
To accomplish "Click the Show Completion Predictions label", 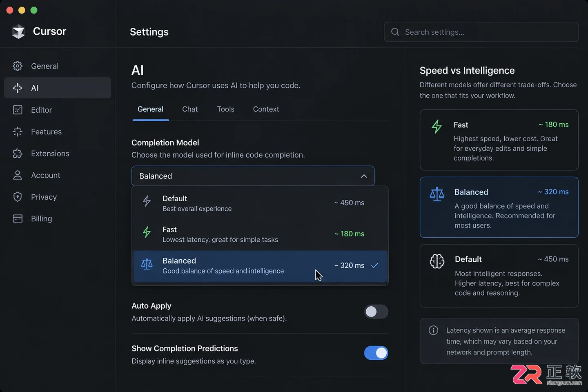I will point(185,348).
